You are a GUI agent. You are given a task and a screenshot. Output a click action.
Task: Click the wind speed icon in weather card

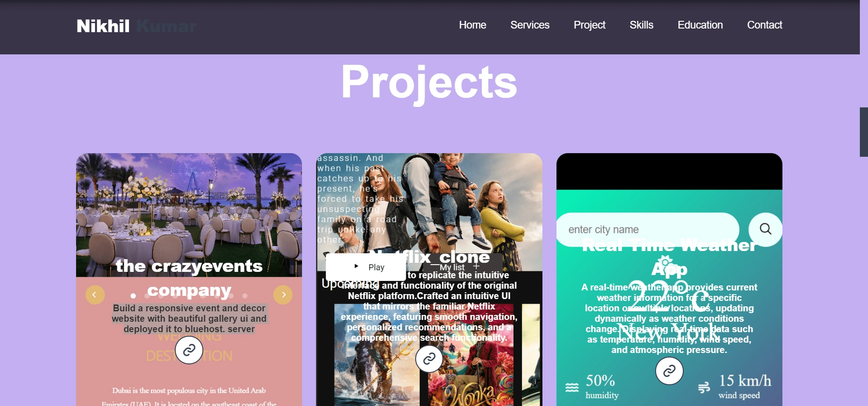pos(704,387)
